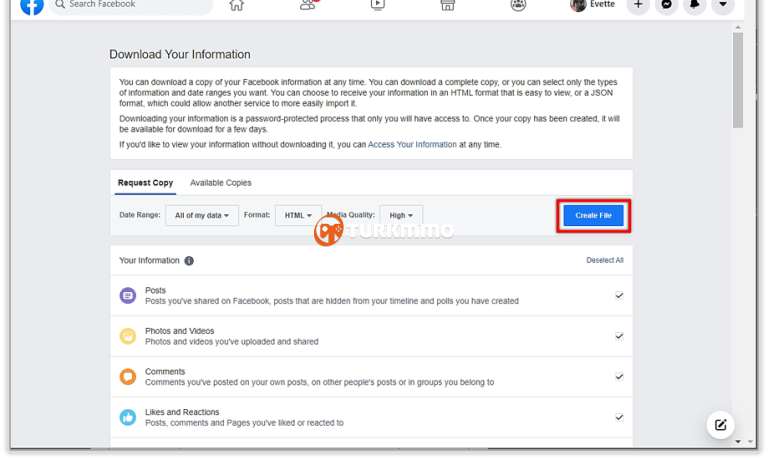Image resolution: width=768 pixels, height=460 pixels.
Task: Click the Download Your Information heading
Action: pyautogui.click(x=180, y=54)
